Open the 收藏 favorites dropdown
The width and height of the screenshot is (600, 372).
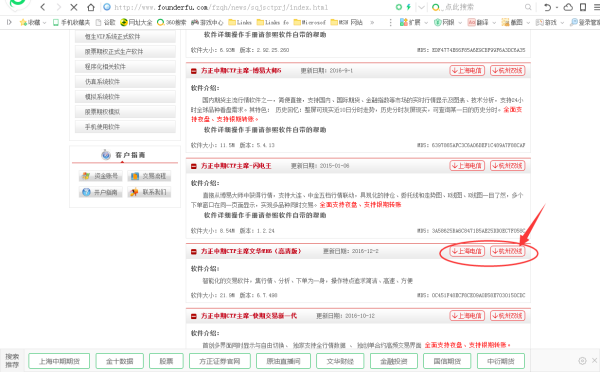coord(33,23)
